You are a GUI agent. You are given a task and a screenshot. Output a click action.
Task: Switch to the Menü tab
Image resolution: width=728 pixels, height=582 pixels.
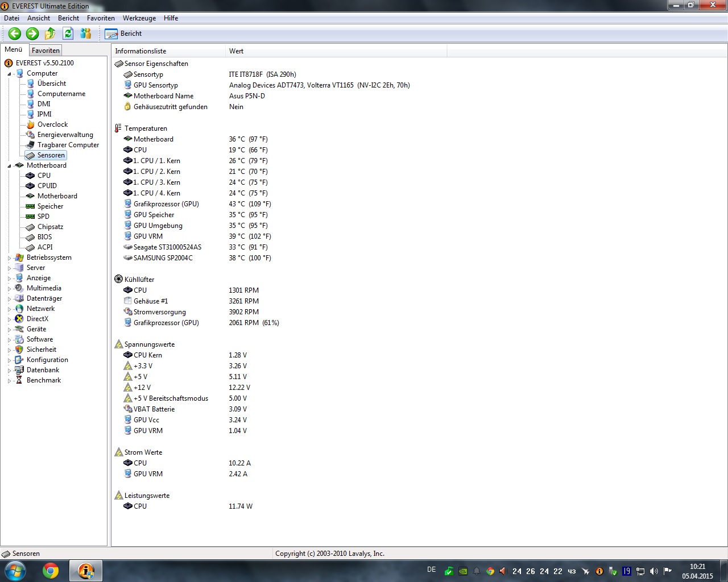(x=14, y=49)
